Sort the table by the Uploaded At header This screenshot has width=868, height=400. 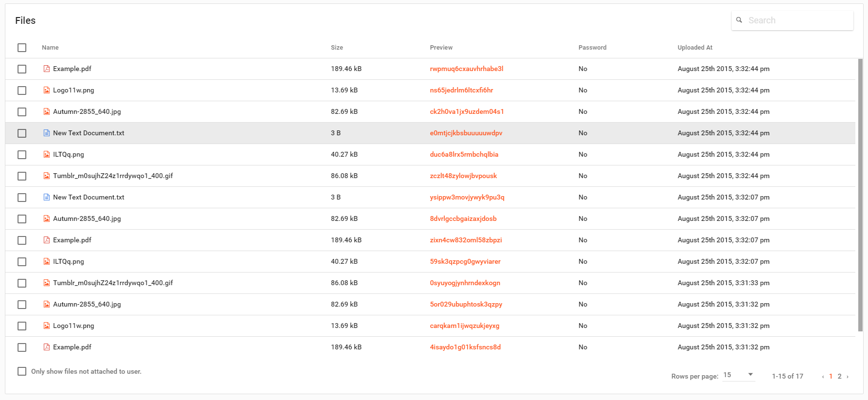click(695, 48)
